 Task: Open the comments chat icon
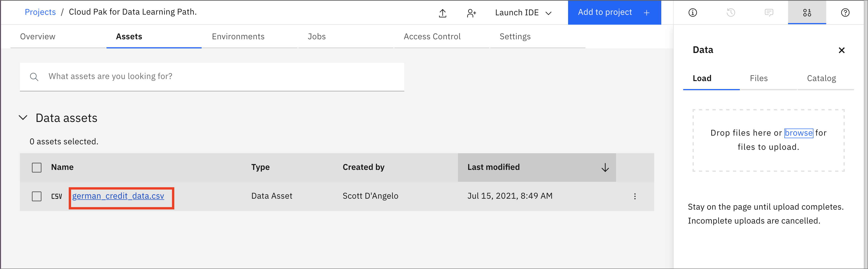pyautogui.click(x=769, y=13)
